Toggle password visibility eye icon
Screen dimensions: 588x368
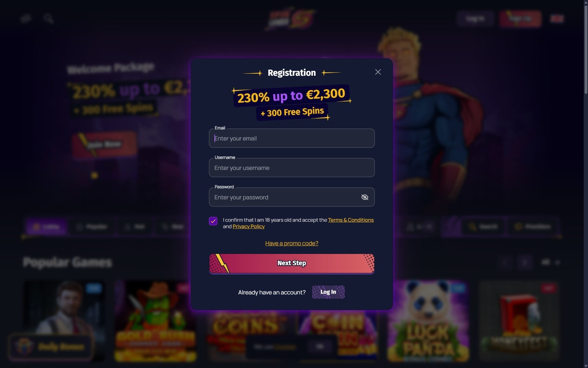coord(364,197)
